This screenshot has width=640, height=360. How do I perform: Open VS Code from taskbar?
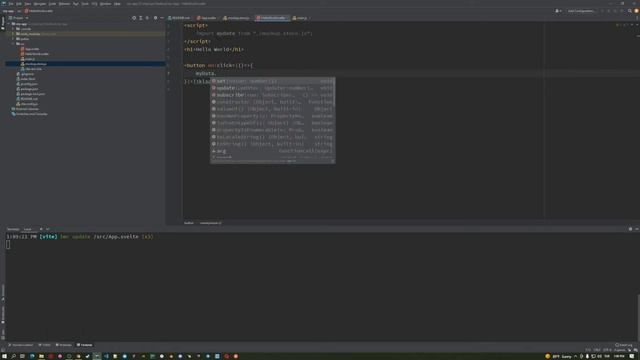[106, 356]
